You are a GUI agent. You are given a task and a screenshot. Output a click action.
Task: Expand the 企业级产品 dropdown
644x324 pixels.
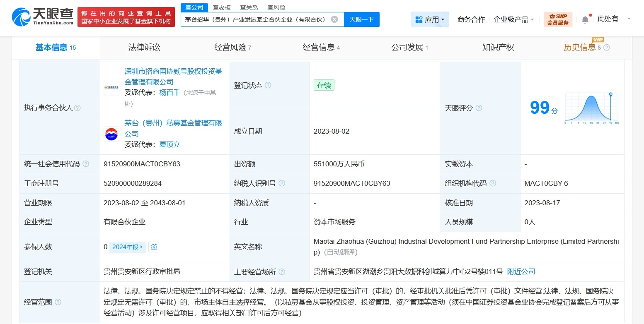pos(513,19)
